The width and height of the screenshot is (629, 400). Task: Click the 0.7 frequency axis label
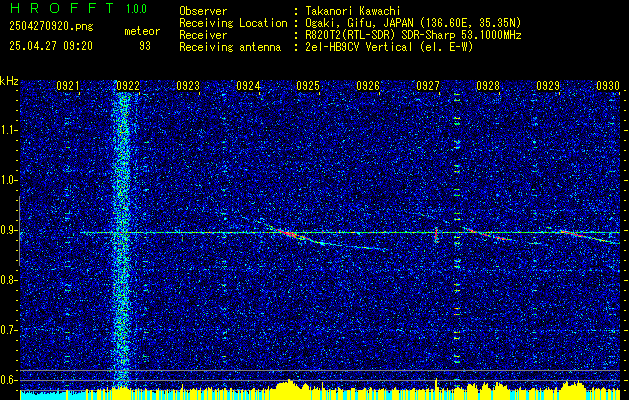click(x=9, y=330)
